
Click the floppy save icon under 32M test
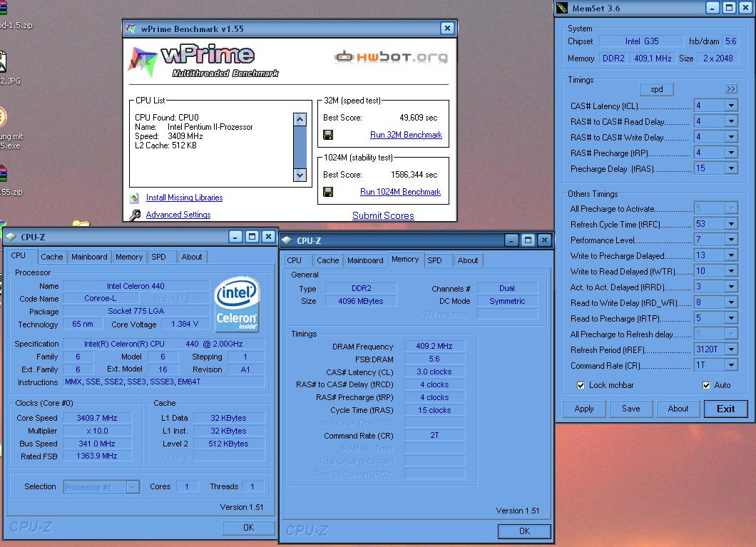(x=328, y=135)
